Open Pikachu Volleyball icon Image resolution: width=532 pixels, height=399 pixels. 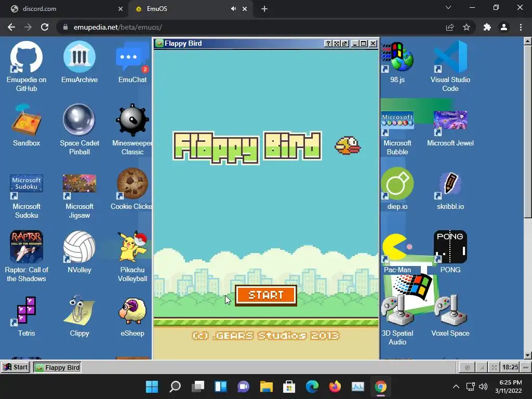click(x=132, y=257)
